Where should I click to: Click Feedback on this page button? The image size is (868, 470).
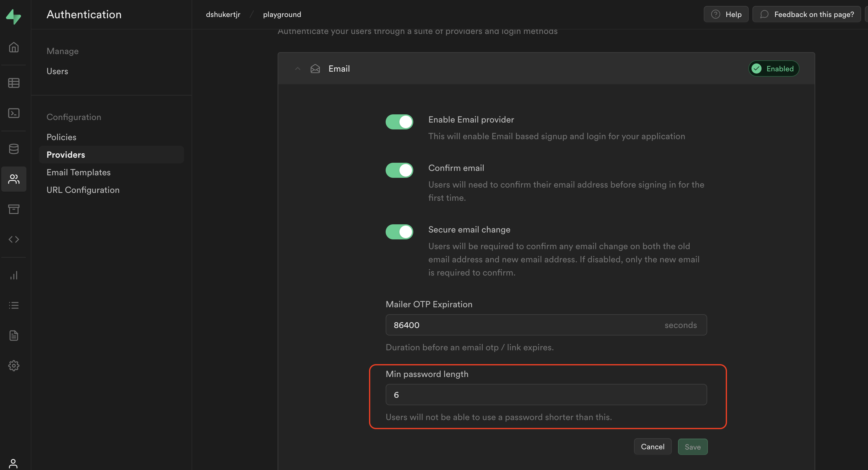(x=806, y=14)
